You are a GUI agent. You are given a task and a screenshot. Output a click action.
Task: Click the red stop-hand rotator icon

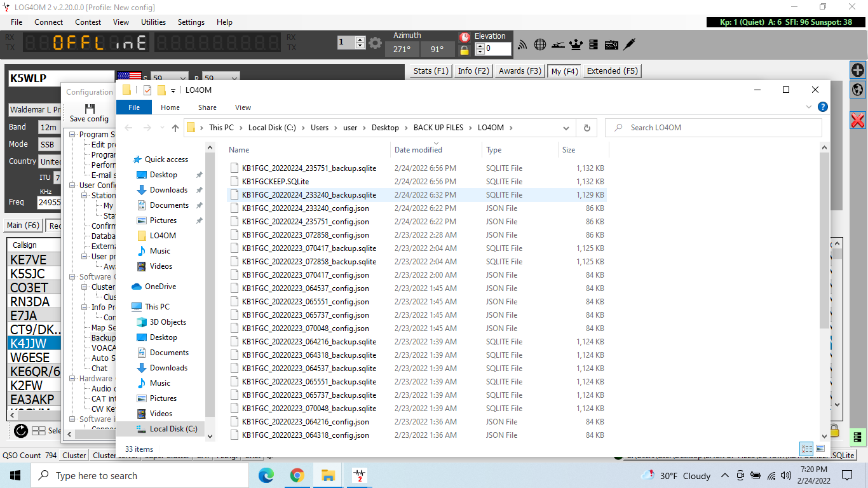pos(465,37)
